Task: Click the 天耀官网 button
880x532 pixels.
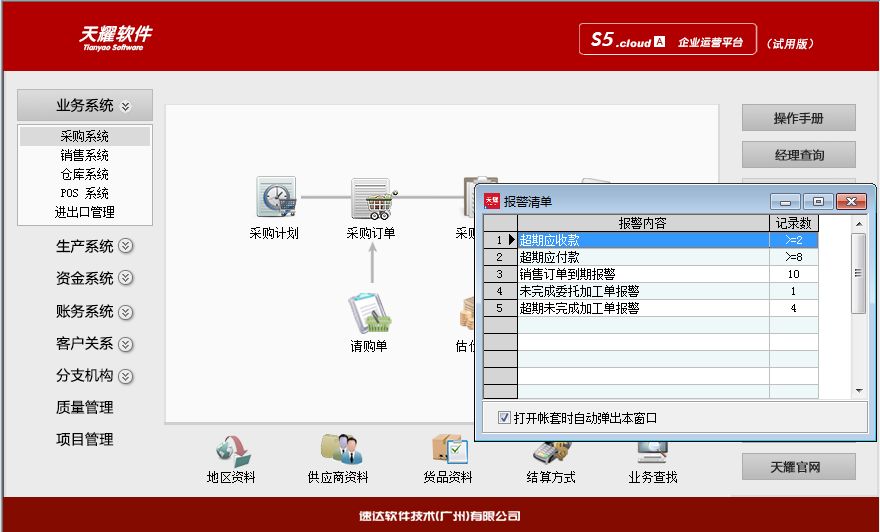Action: [799, 467]
